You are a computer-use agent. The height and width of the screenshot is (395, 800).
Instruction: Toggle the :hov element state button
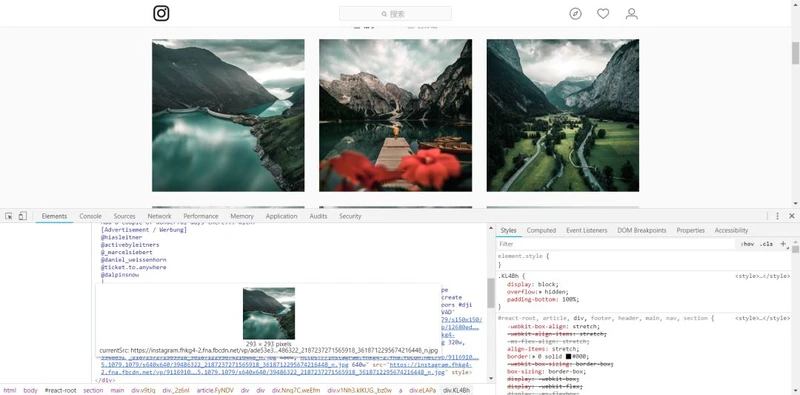[x=747, y=244]
